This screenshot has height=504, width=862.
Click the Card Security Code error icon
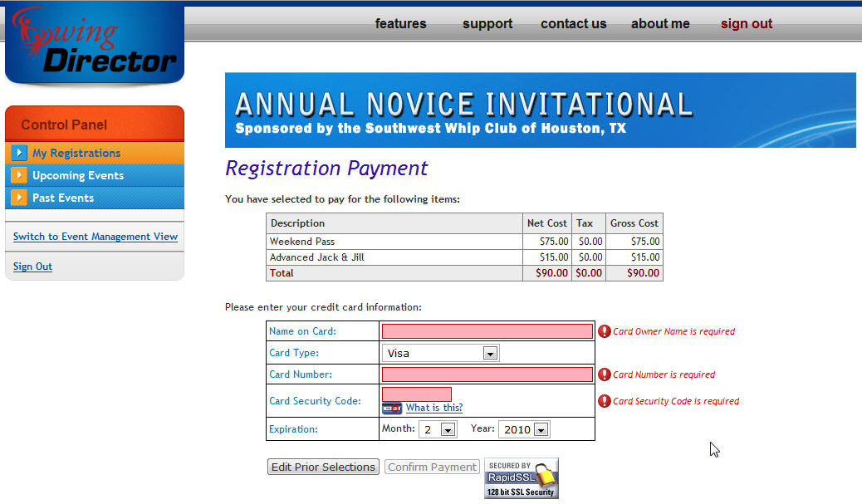tap(605, 401)
